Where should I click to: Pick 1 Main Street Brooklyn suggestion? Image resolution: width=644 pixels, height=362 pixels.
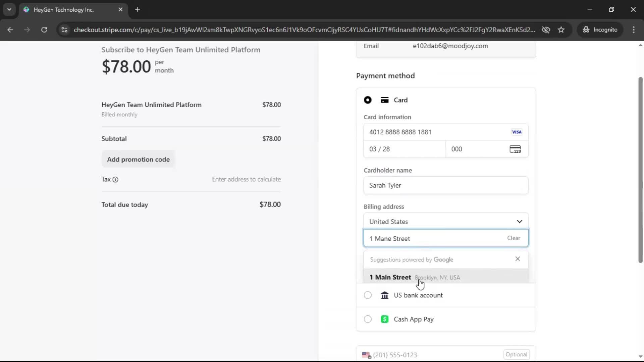415,277
